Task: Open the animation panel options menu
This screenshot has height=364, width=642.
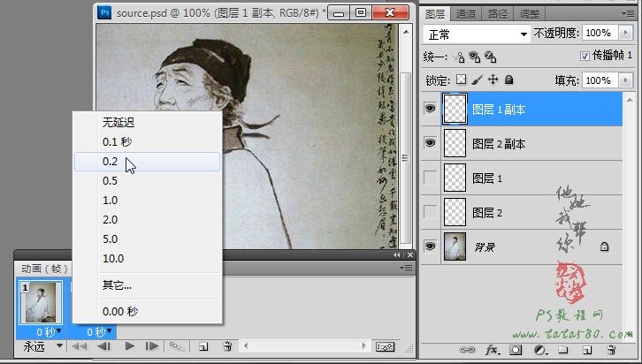Action: 406,269
